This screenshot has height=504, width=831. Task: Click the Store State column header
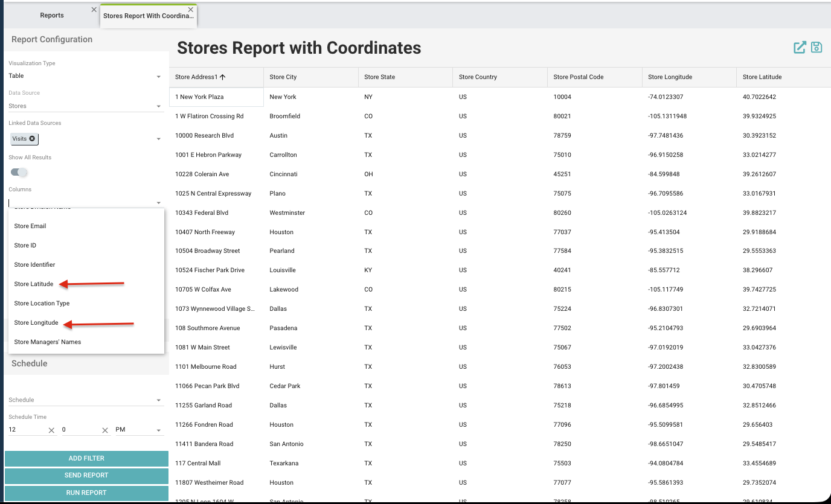[x=406, y=77]
